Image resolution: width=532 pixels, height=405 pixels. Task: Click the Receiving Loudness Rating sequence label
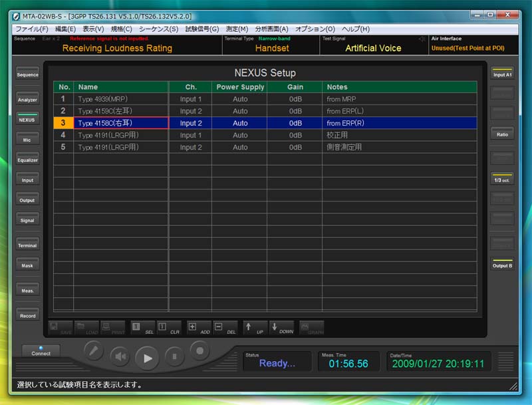(117, 48)
